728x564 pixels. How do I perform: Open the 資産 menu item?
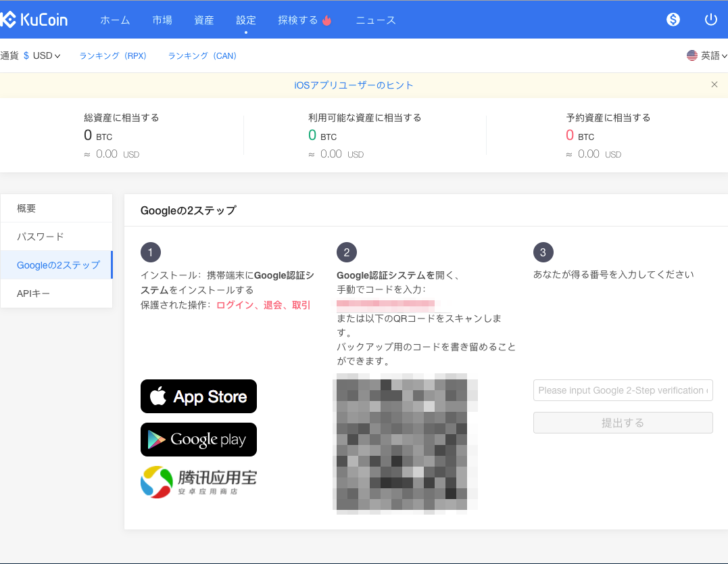tap(204, 20)
